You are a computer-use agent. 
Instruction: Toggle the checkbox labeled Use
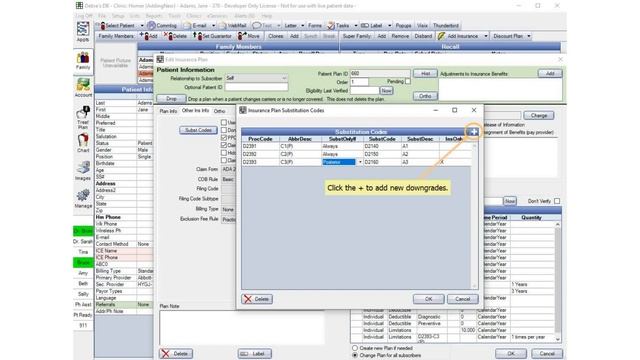tap(224, 122)
